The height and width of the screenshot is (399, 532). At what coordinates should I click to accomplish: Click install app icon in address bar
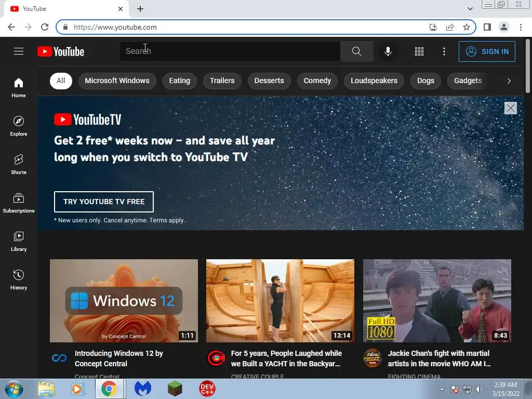point(433,27)
